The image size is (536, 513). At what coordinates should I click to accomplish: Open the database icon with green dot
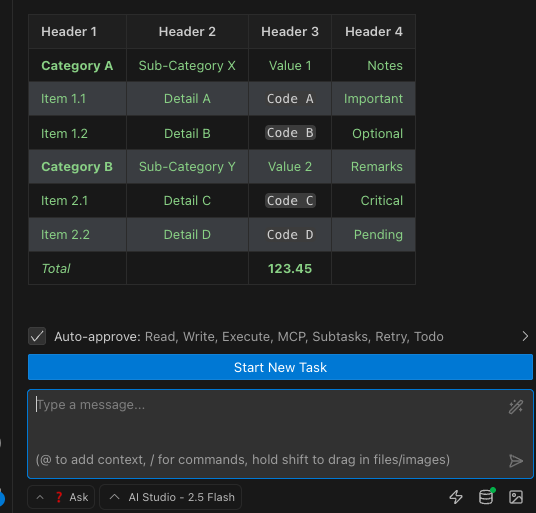pyautogui.click(x=486, y=496)
